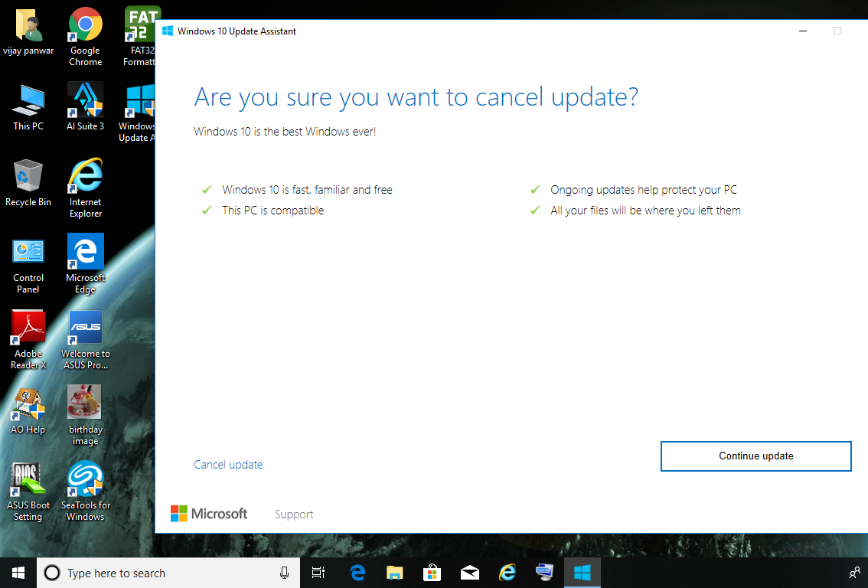The height and width of the screenshot is (588, 868).
Task: Click 'All your files will be where you left them'
Action: click(x=645, y=211)
